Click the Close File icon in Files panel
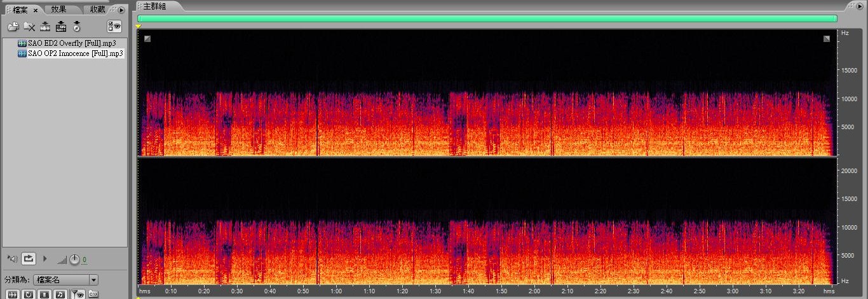The width and height of the screenshot is (868, 299). click(29, 27)
